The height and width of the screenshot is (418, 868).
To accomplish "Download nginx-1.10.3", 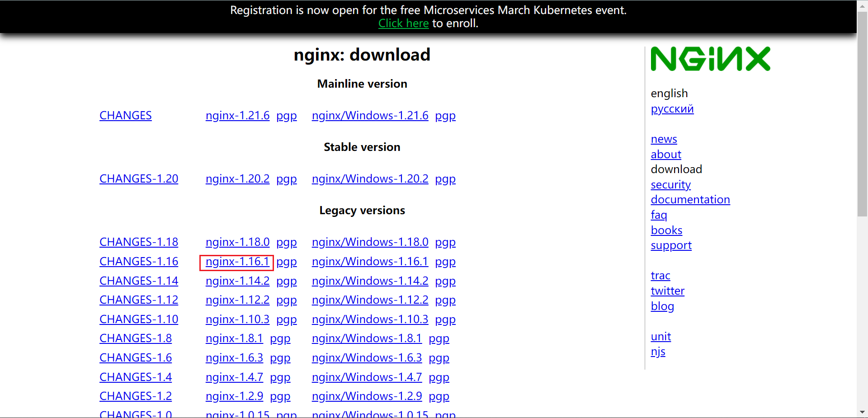I will pos(237,319).
